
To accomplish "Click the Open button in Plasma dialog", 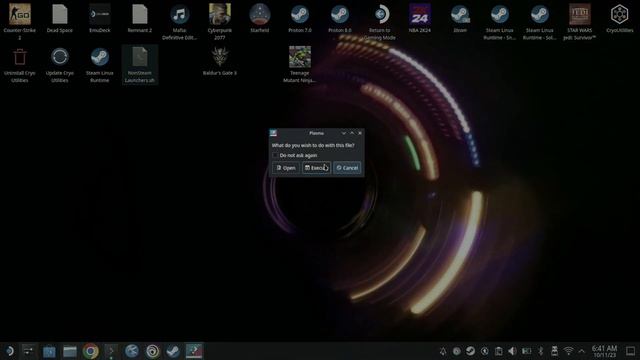I will (x=286, y=168).
